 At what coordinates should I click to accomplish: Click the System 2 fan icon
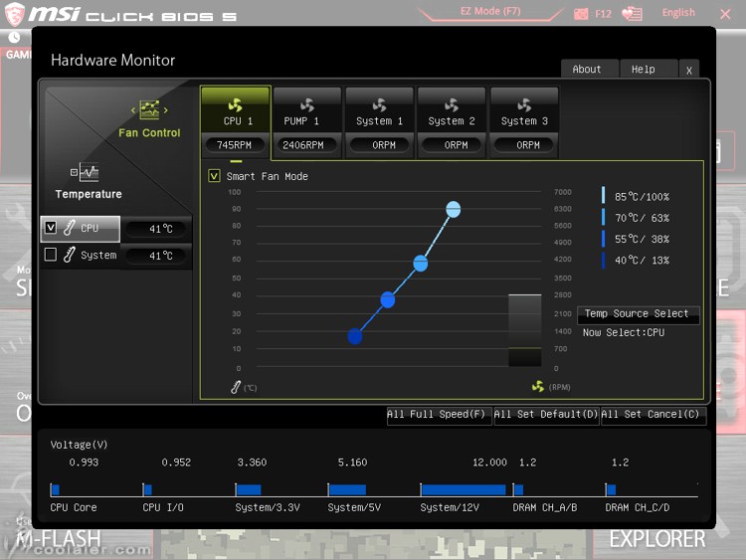pos(452,104)
